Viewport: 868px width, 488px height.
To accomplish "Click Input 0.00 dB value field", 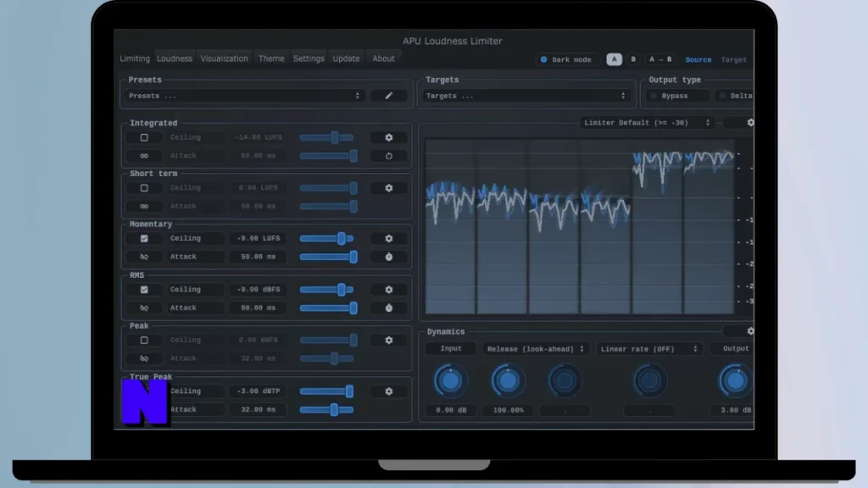I will pos(451,410).
